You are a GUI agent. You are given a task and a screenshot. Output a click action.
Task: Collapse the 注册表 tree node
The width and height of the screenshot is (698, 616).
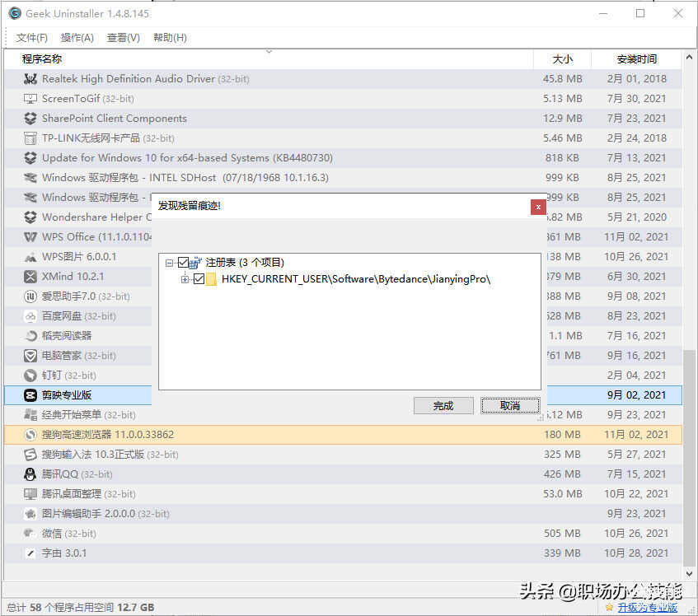pyautogui.click(x=169, y=263)
